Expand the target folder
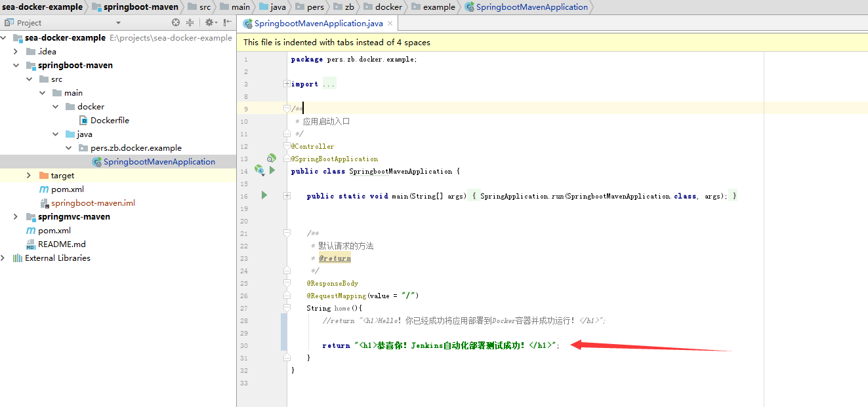868x407 pixels. pyautogui.click(x=29, y=176)
